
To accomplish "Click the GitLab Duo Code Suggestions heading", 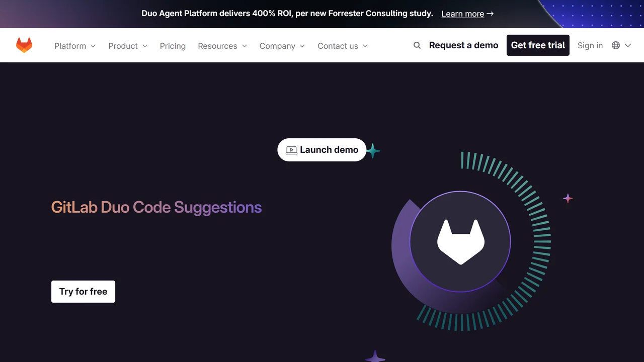I will [156, 207].
